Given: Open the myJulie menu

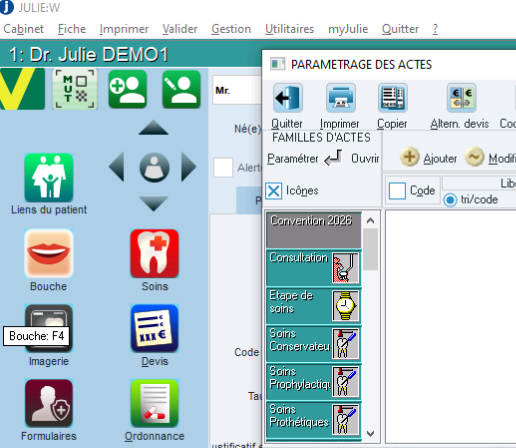Looking at the screenshot, I should 348,29.
